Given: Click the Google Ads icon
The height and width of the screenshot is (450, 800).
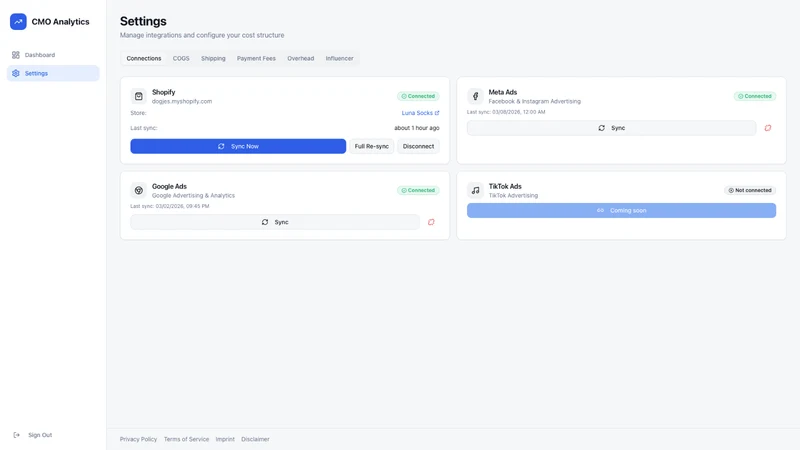Looking at the screenshot, I should [x=139, y=190].
